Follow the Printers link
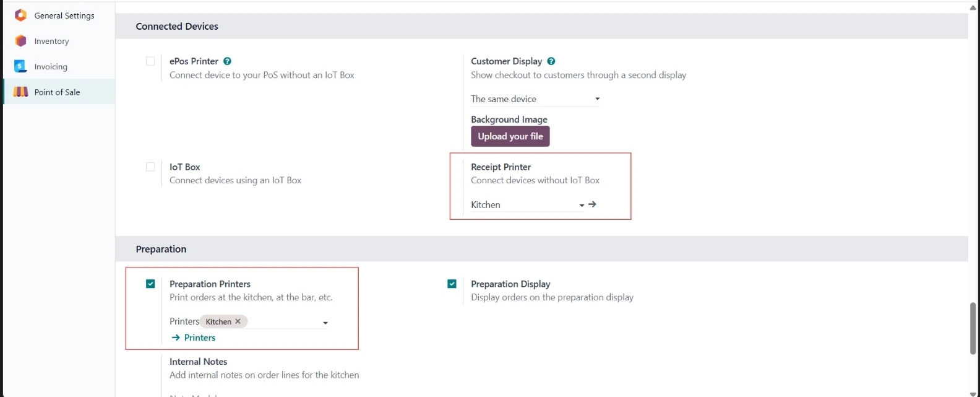Screen dimensions: 980x397 click(199, 338)
